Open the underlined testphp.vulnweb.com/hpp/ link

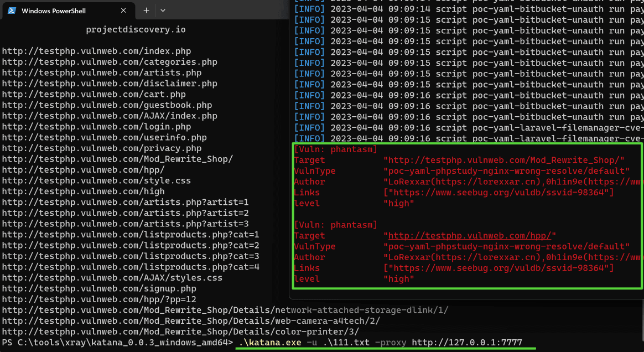470,235
